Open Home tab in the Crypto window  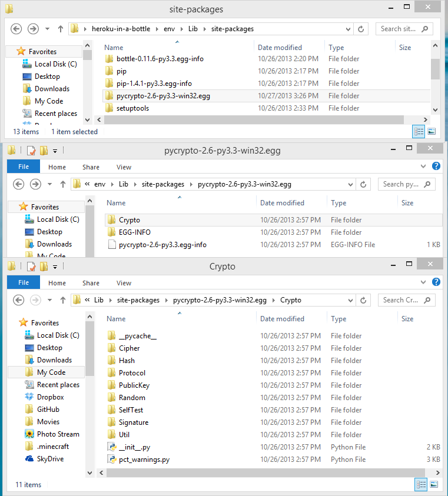tap(57, 283)
